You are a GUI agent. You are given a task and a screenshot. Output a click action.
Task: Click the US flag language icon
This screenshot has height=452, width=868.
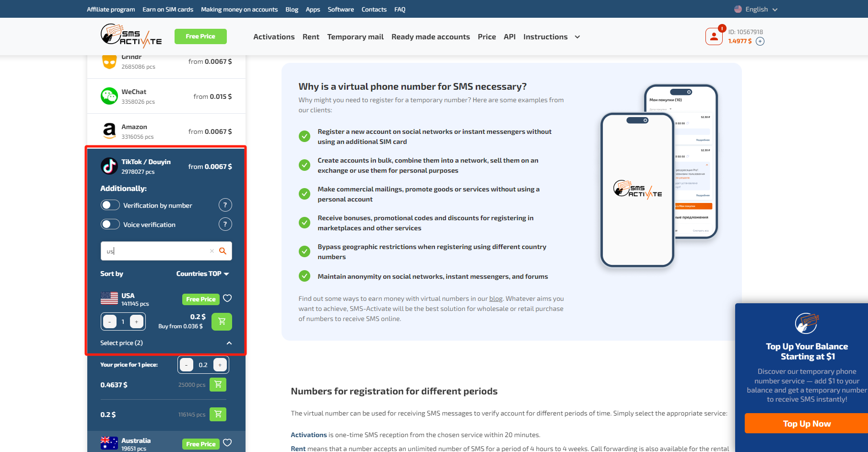pos(738,9)
